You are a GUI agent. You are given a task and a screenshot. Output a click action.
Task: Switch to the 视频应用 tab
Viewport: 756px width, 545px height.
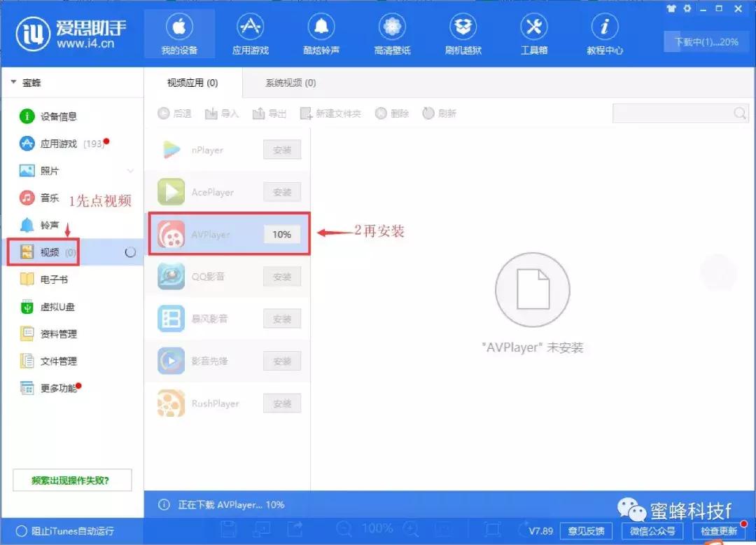[193, 81]
